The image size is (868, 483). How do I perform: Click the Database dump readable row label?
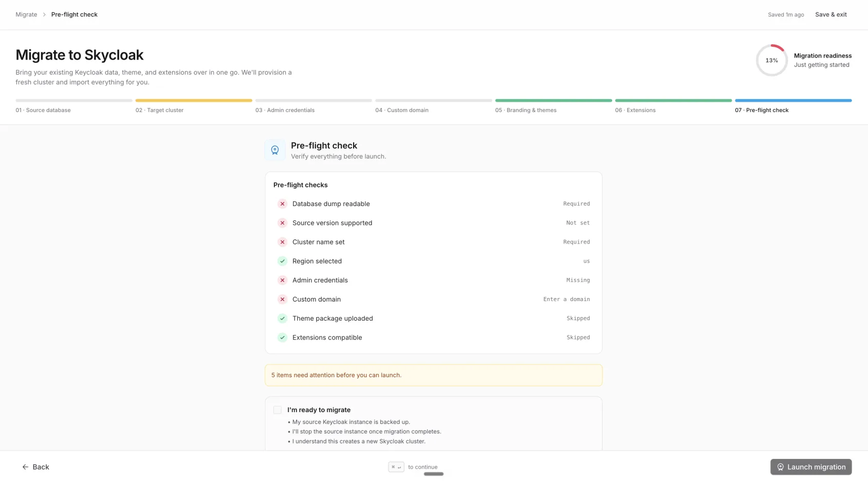[331, 204]
